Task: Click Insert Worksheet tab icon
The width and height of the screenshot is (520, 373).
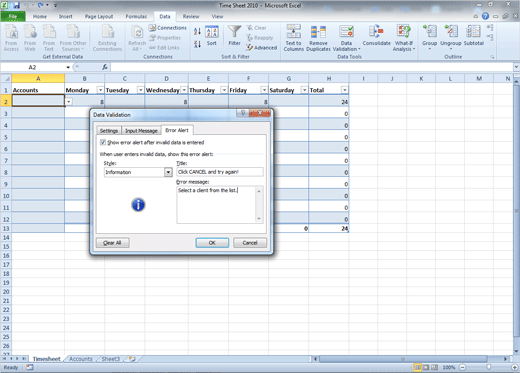Action: tap(132, 359)
